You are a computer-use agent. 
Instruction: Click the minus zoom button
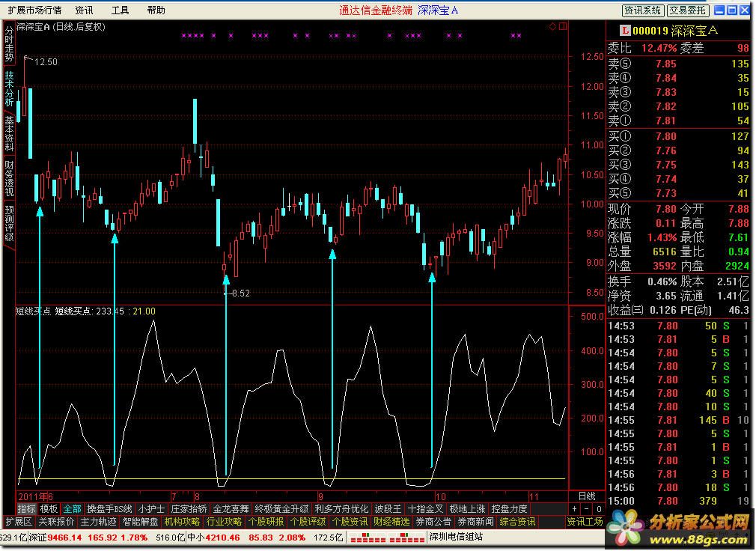(586, 509)
